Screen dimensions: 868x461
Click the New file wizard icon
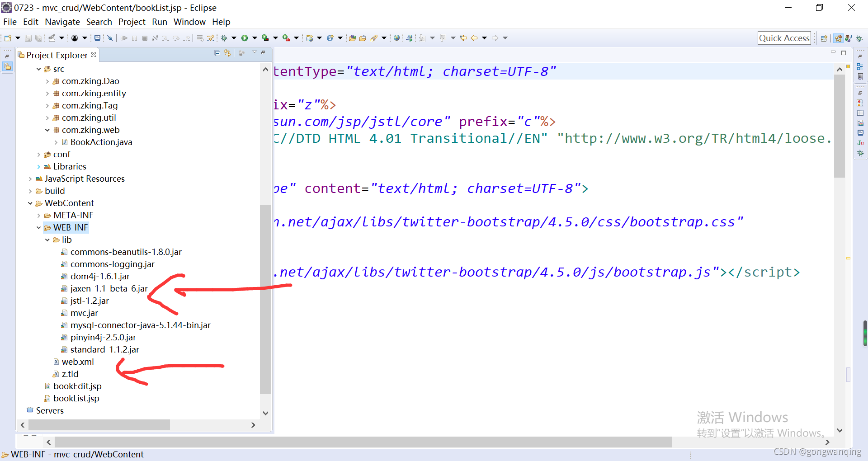click(8, 38)
